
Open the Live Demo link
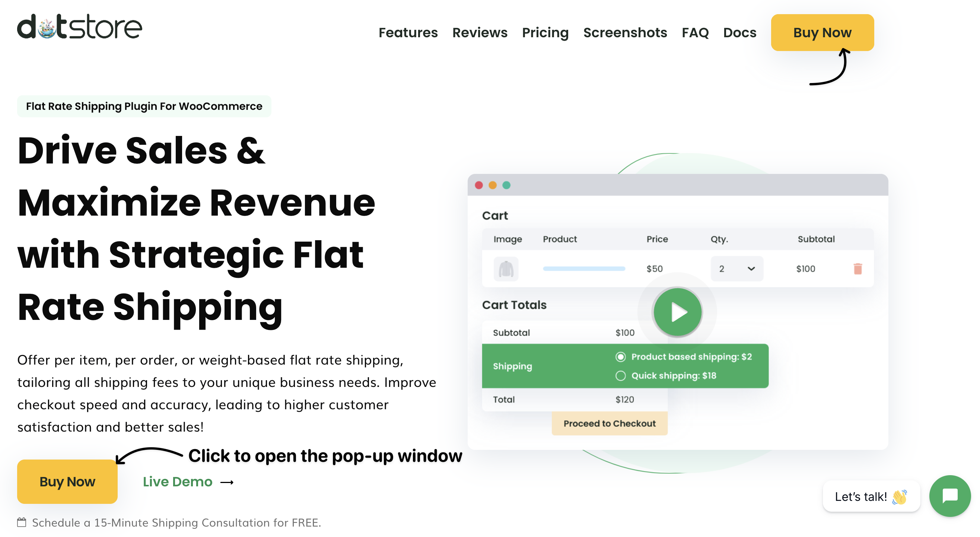coord(178,482)
